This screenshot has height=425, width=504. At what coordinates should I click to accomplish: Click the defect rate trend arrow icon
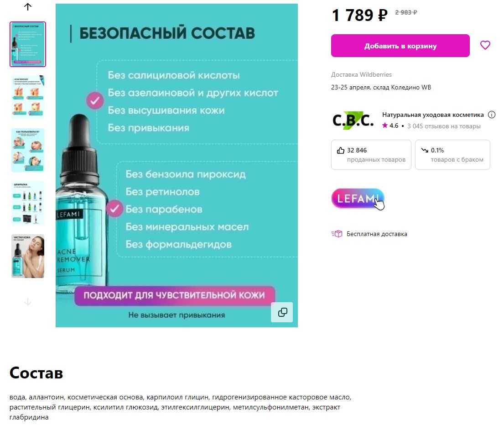[425, 150]
